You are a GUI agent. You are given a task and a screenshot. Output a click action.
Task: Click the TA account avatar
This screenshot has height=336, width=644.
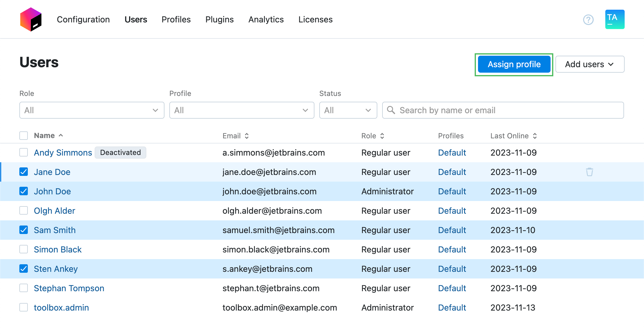click(x=614, y=19)
